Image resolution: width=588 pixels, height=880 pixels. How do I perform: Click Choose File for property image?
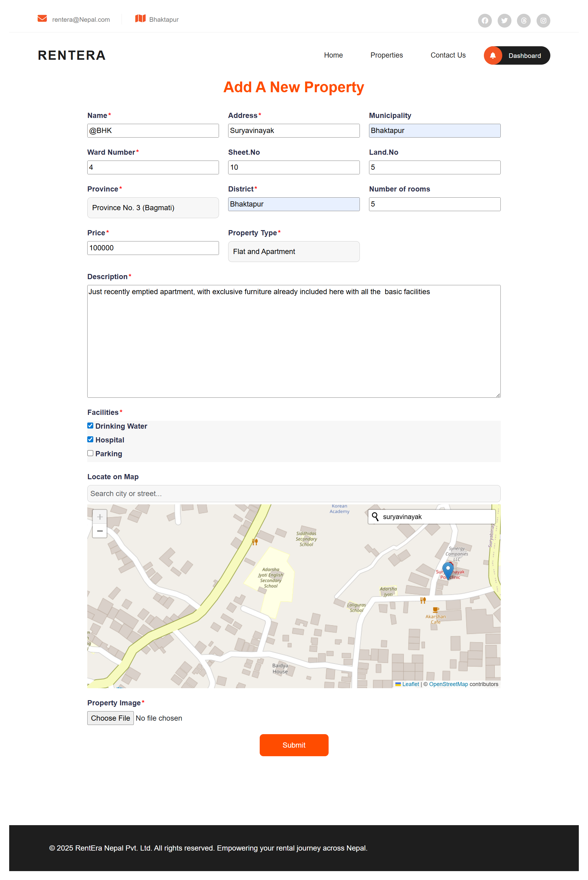110,718
